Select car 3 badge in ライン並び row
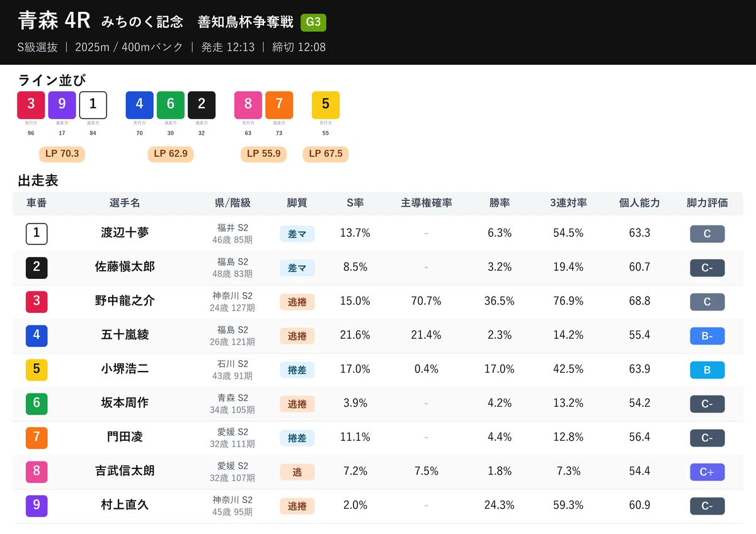 click(x=31, y=105)
